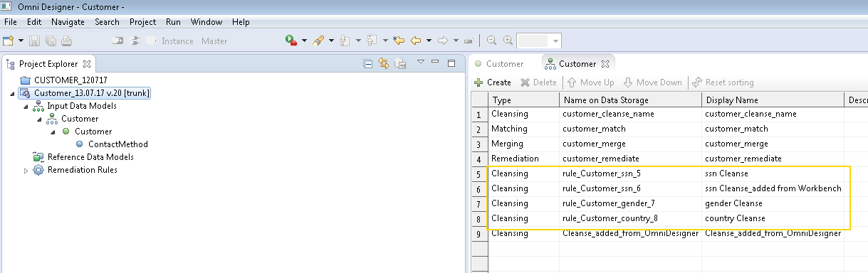Screen dimensions: 868x273
Task: Click Collapse All in Project Explorer
Action: 368,63
